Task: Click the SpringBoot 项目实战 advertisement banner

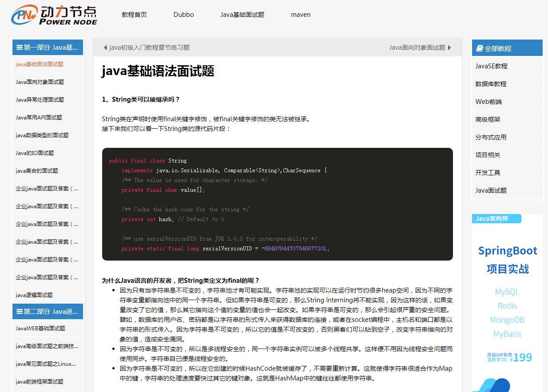Action: tap(507, 293)
